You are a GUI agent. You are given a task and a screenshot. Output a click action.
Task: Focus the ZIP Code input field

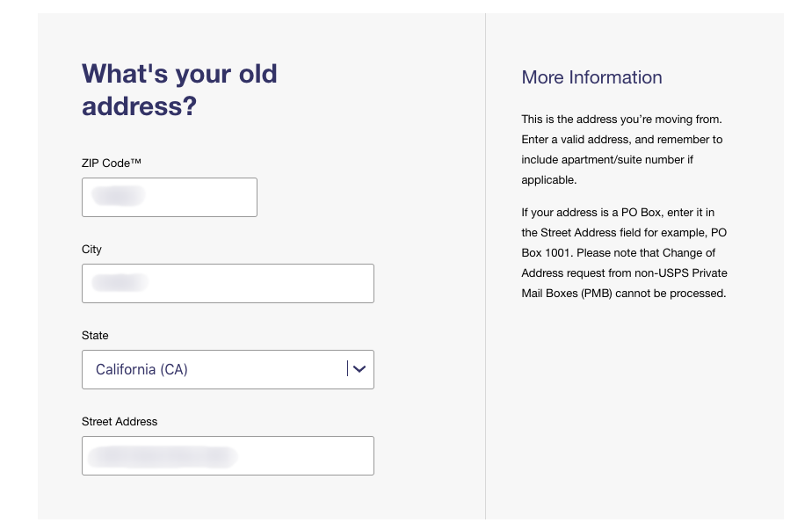170,198
